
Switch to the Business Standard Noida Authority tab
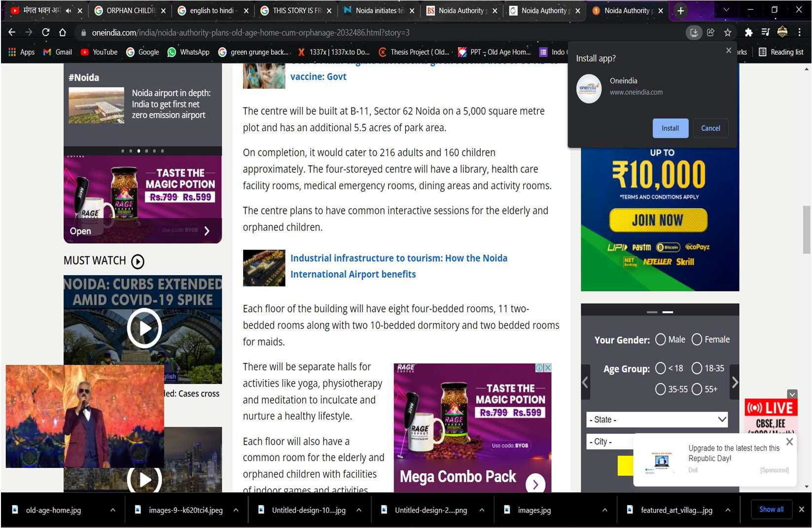tap(461, 10)
